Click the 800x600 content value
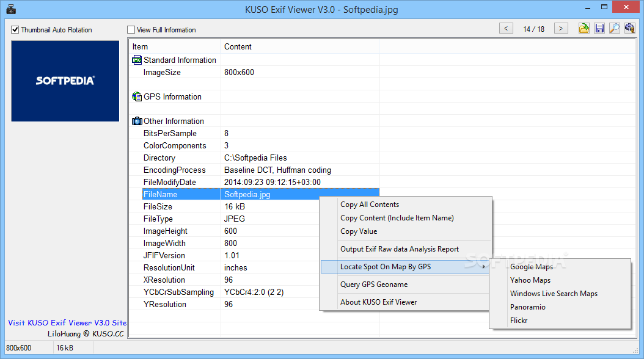Image resolution: width=644 pixels, height=359 pixels. 239,72
